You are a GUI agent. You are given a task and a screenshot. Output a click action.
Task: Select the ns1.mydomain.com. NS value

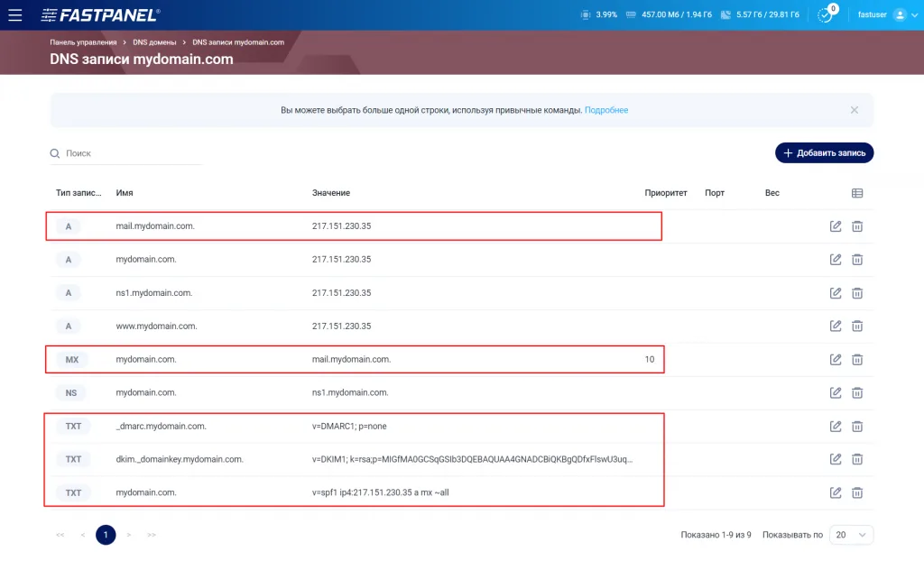click(x=350, y=393)
